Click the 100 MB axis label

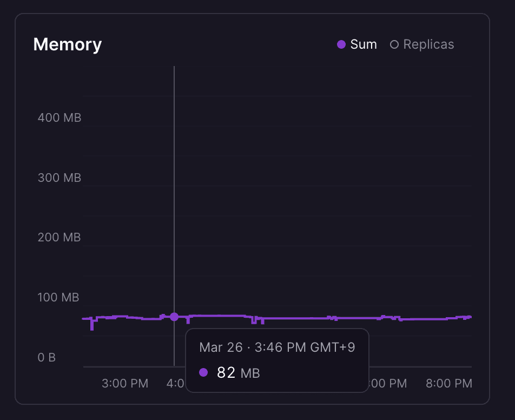coord(58,297)
